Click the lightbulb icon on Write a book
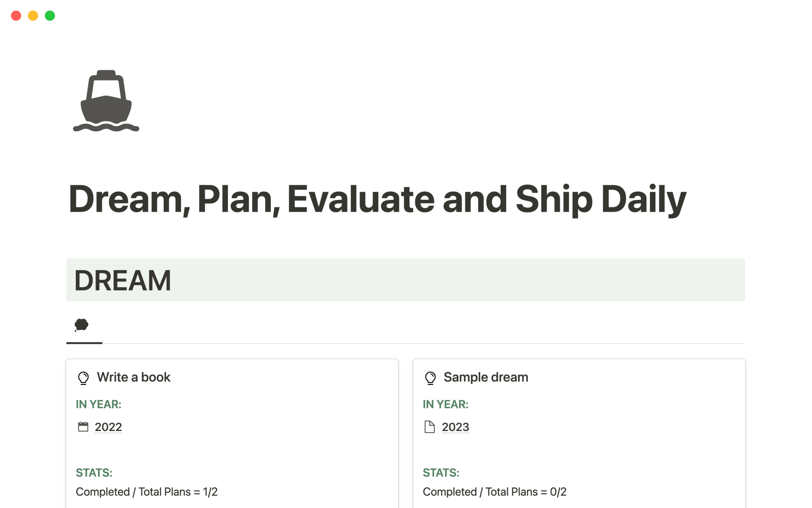The height and width of the screenshot is (508, 812). coord(83,378)
